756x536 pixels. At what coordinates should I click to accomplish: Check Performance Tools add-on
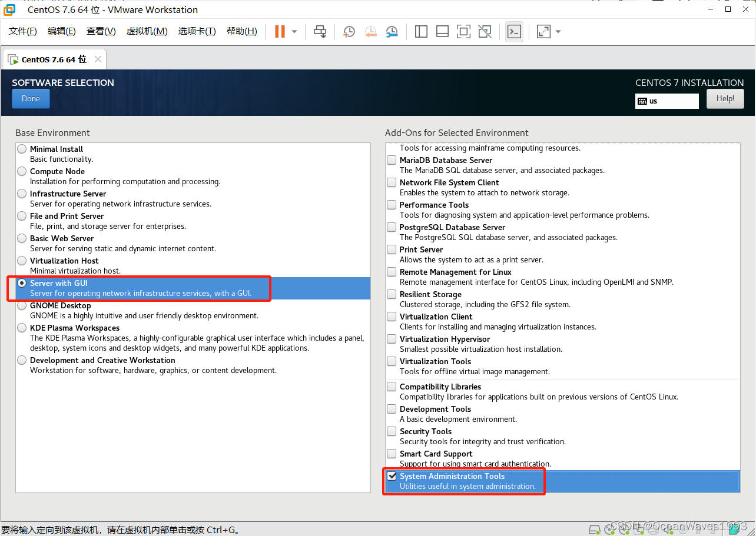(392, 205)
